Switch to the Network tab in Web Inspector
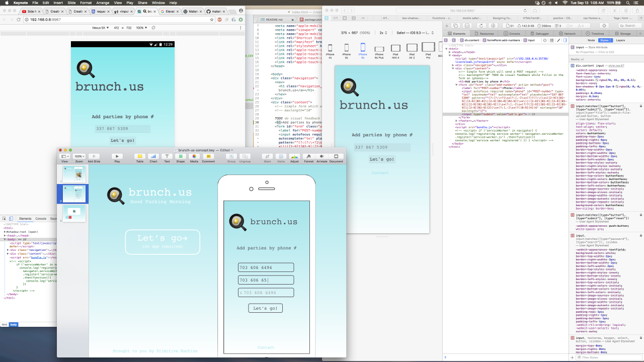This screenshot has height=362, width=644. click(568, 33)
